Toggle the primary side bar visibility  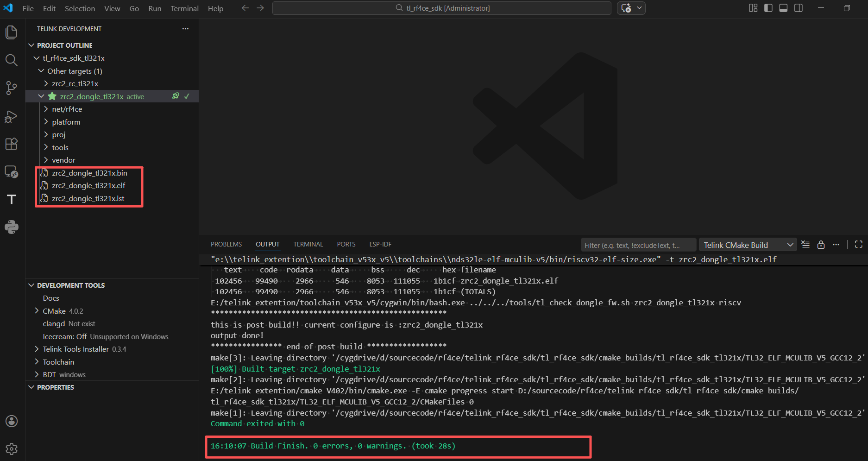[768, 8]
